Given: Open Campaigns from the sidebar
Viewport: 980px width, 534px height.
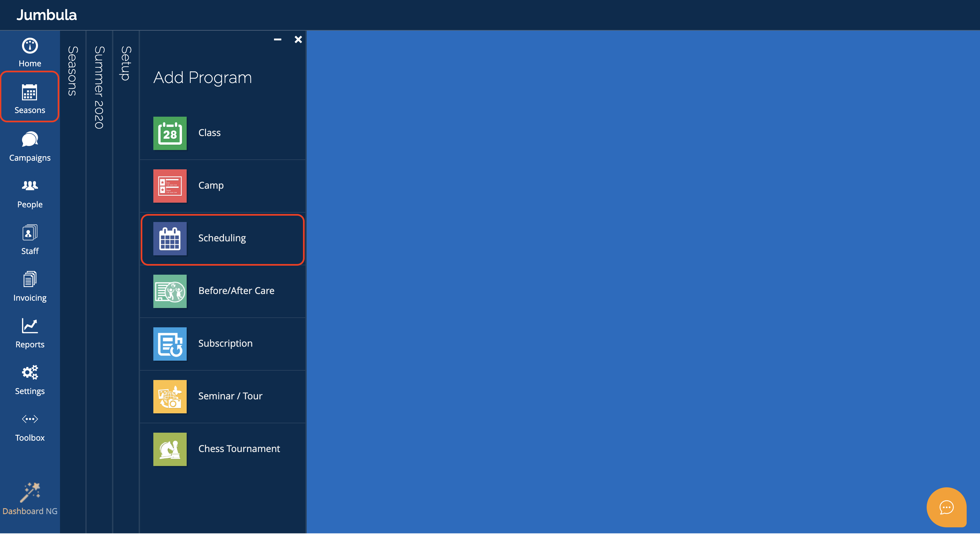Looking at the screenshot, I should pos(30,147).
